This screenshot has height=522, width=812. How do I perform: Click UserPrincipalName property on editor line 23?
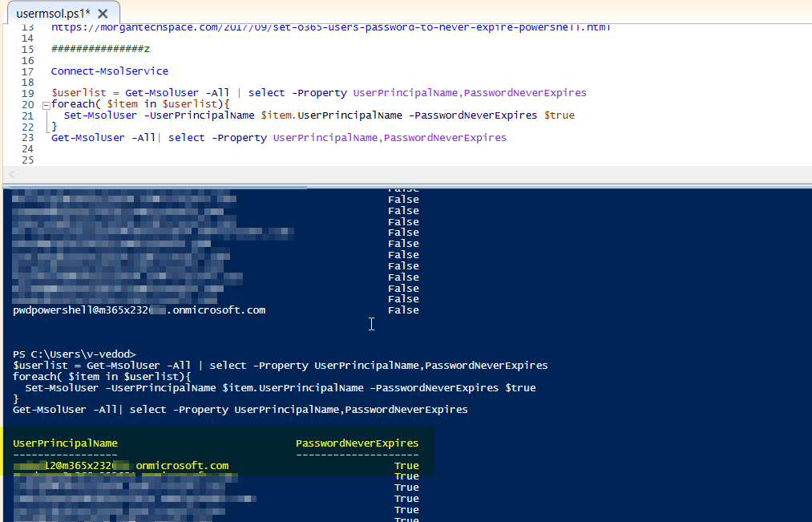pos(325,138)
